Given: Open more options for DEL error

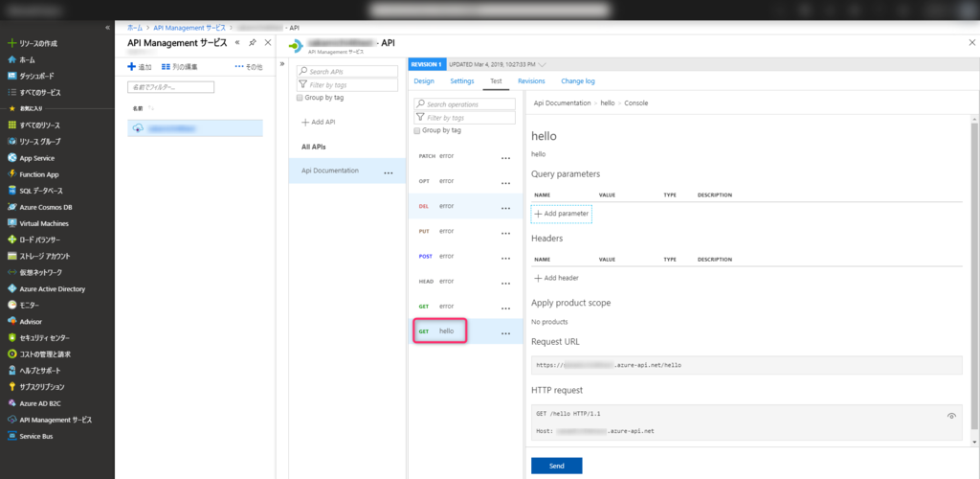Looking at the screenshot, I should click(x=505, y=208).
